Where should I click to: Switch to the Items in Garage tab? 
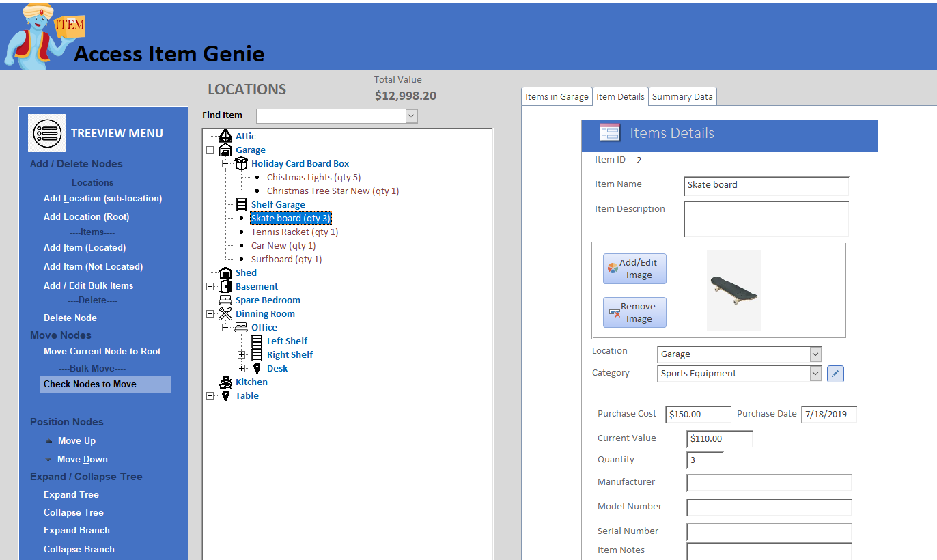557,97
